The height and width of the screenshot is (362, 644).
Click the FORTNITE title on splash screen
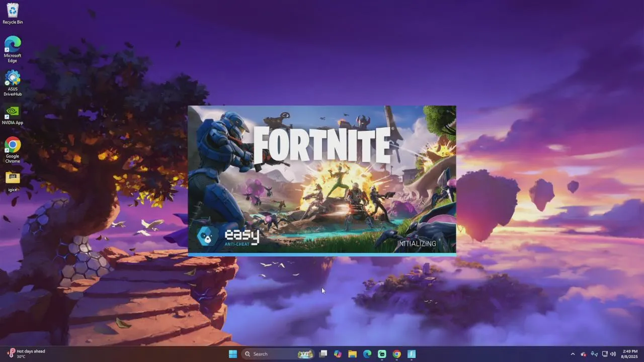coord(322,145)
